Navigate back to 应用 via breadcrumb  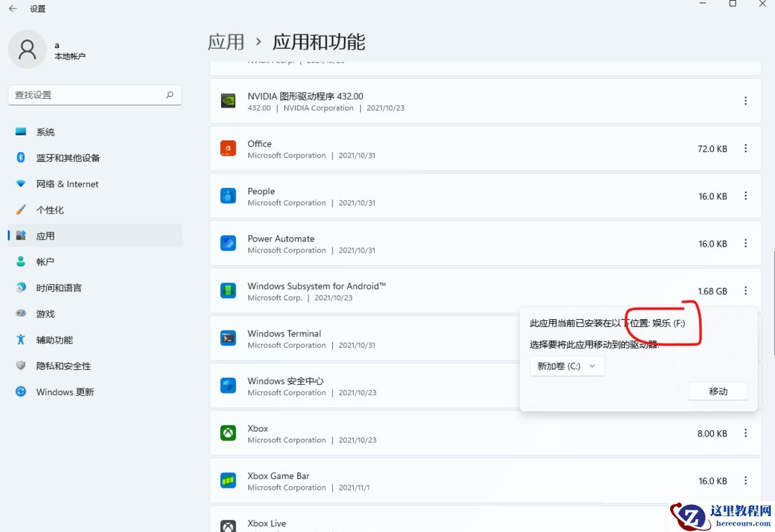coord(226,42)
